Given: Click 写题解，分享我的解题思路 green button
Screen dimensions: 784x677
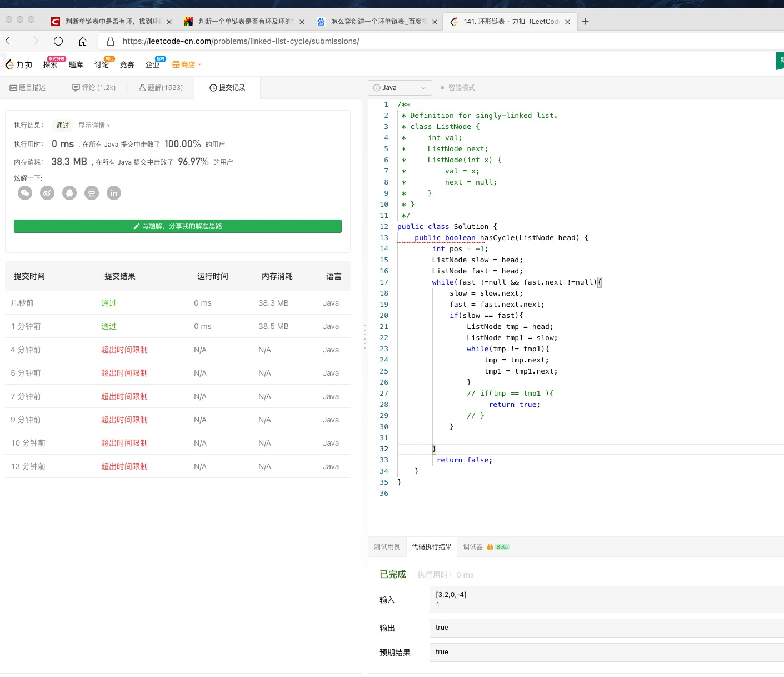Looking at the screenshot, I should point(178,226).
